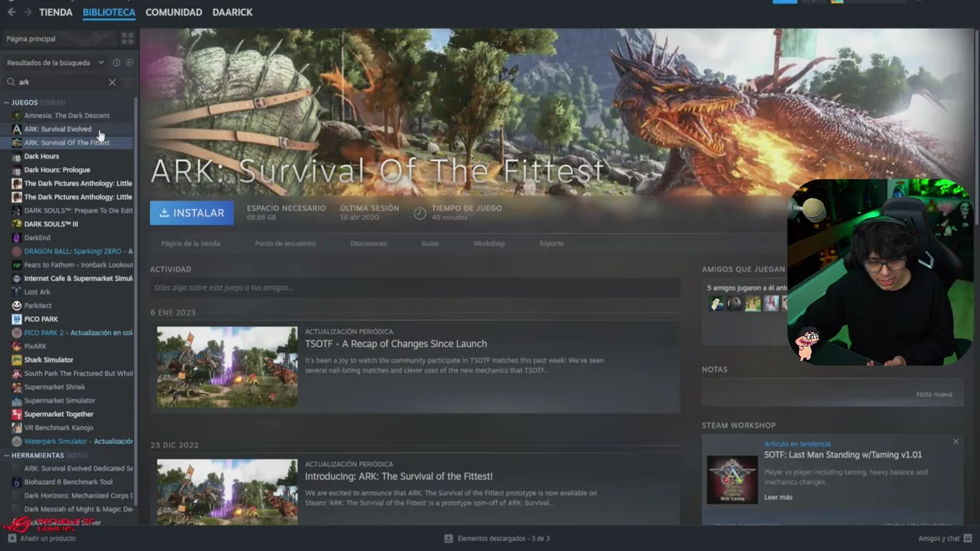Open the TSOTF Recap news thumbnail
This screenshot has height=551, width=980.
[x=227, y=367]
